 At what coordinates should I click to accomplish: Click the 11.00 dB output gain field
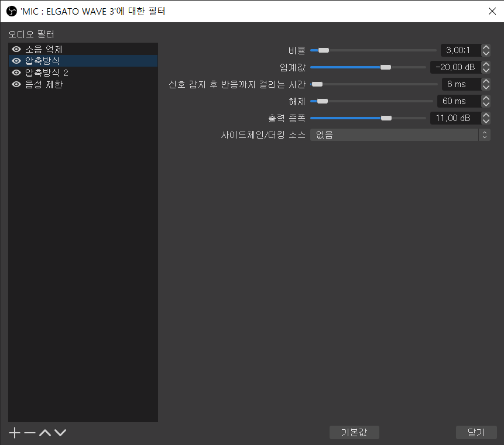coord(455,118)
